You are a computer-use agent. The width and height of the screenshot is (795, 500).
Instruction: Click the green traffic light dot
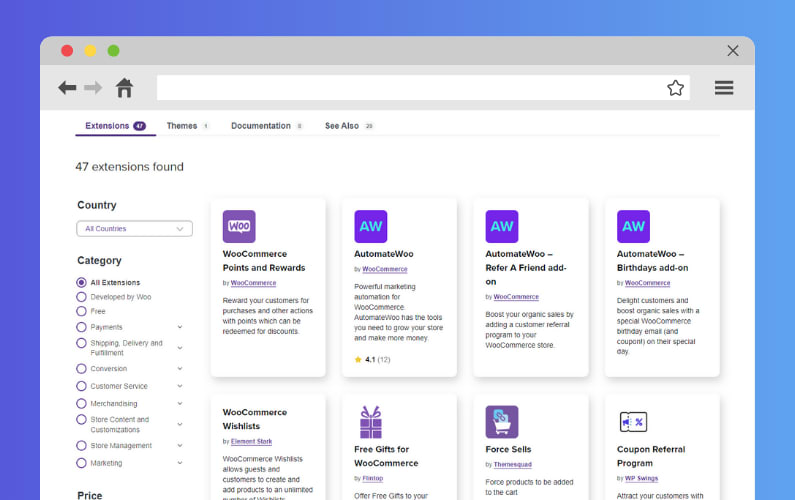point(114,51)
